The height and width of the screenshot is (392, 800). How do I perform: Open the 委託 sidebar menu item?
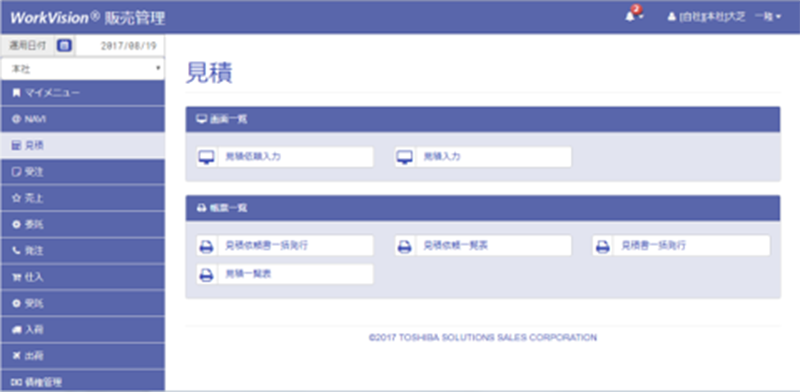pos(83,225)
